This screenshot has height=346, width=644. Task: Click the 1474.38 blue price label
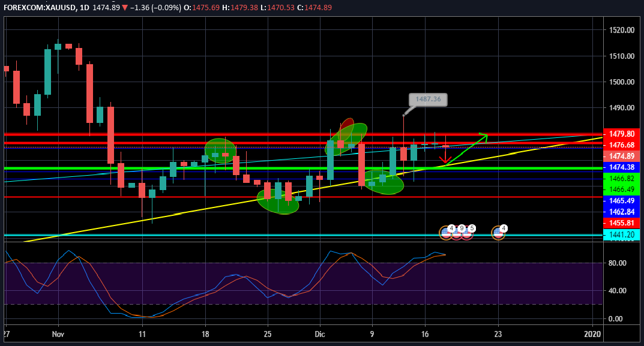coord(622,167)
